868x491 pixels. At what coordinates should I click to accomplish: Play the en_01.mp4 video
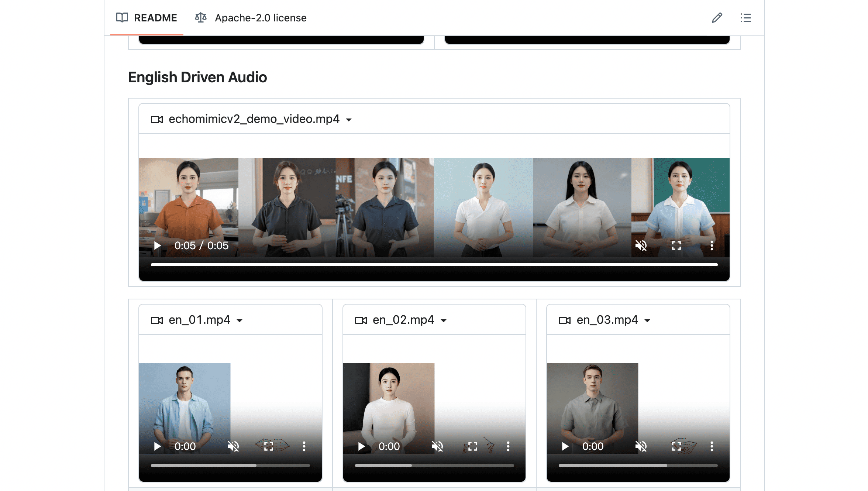tap(157, 446)
